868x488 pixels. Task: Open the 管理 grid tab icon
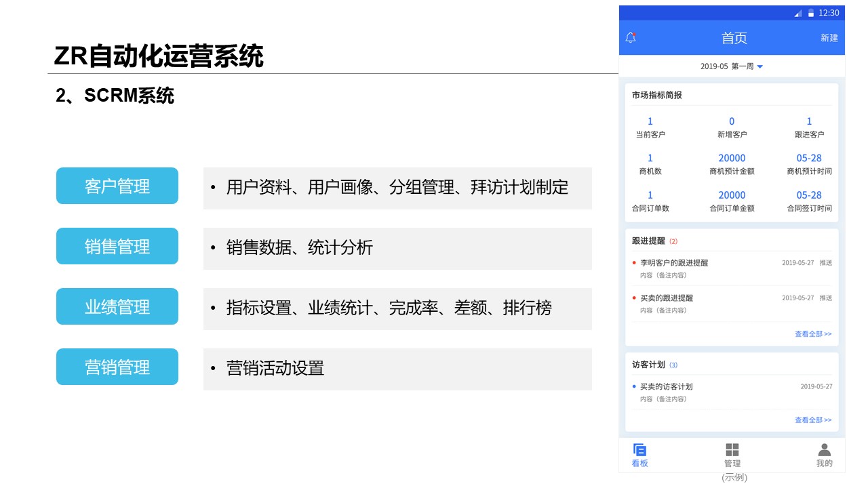(732, 450)
